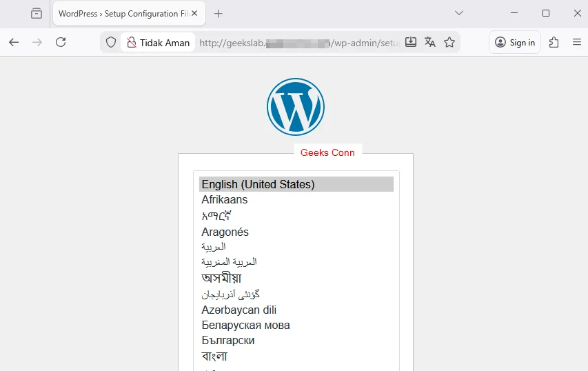Open the recent browsing view icon left of the tab

[37, 14]
